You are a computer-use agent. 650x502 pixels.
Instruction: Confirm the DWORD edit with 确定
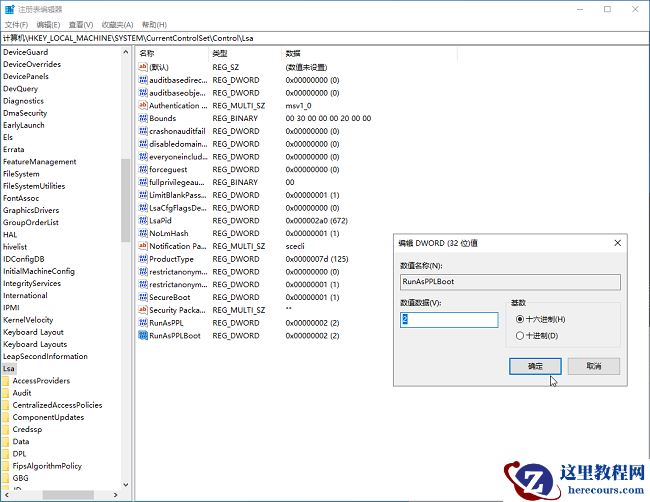tap(535, 366)
